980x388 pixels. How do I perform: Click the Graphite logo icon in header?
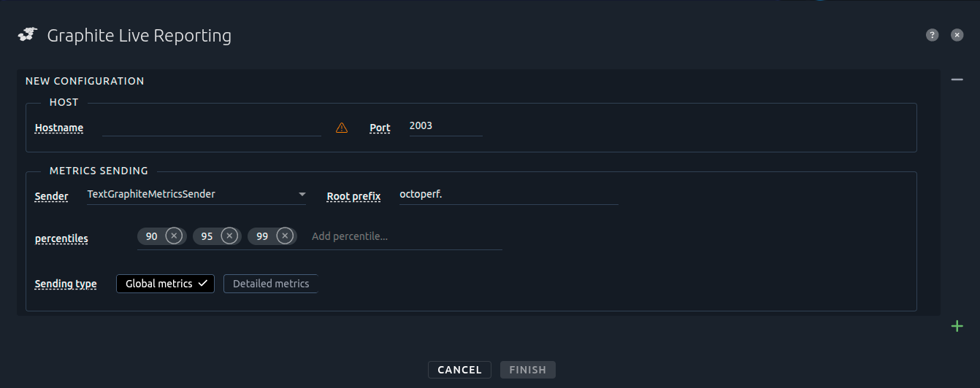[28, 34]
